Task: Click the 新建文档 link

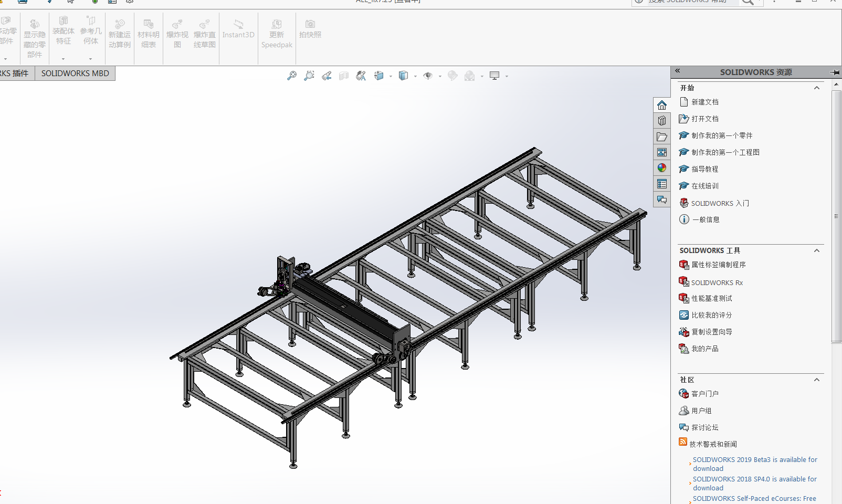Action: (x=704, y=102)
